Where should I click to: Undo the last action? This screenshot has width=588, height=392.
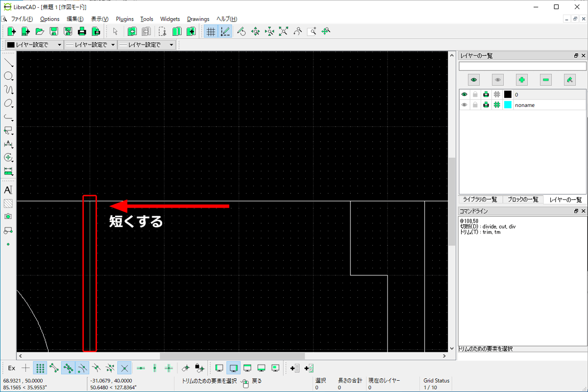pos(132,31)
